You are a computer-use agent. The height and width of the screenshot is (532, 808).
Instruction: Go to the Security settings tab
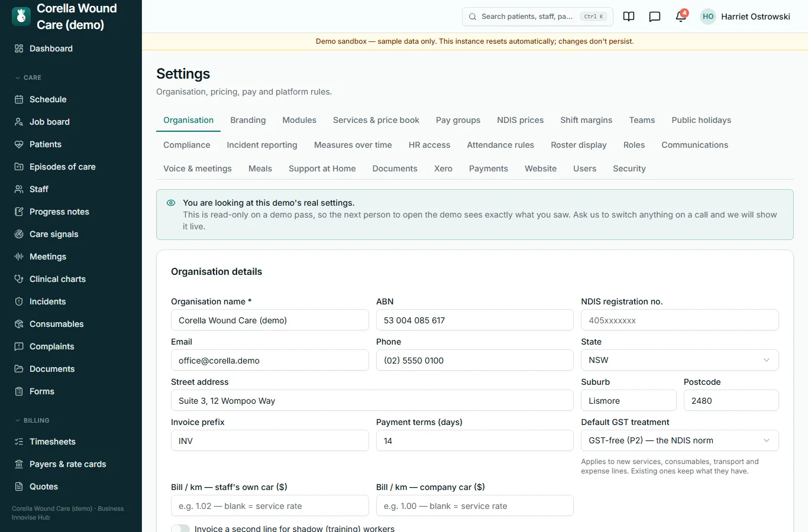coord(629,168)
